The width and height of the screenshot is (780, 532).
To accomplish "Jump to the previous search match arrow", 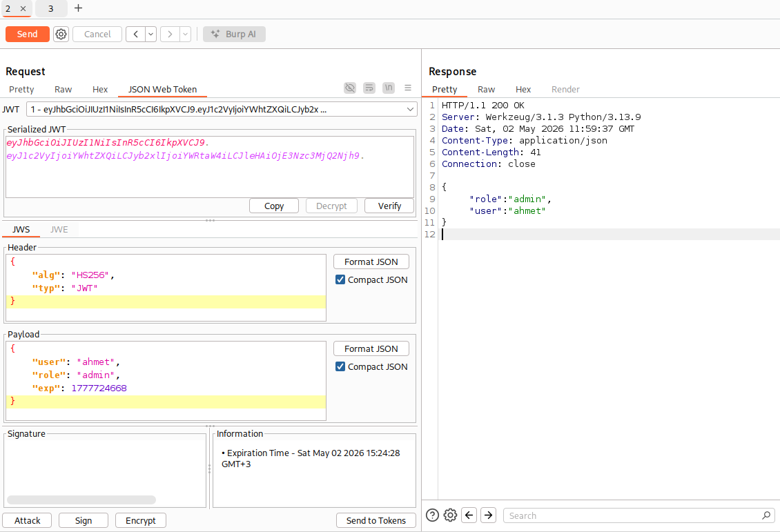I will tap(469, 515).
